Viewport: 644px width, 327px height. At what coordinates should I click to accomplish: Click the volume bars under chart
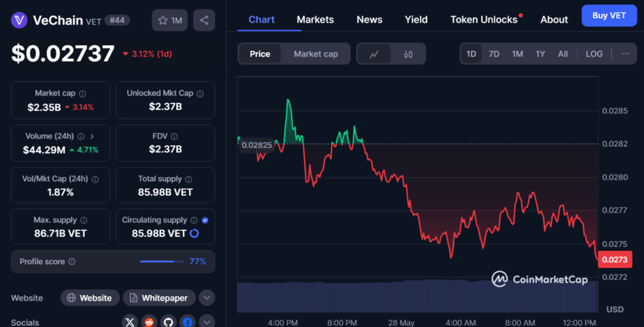(418, 296)
